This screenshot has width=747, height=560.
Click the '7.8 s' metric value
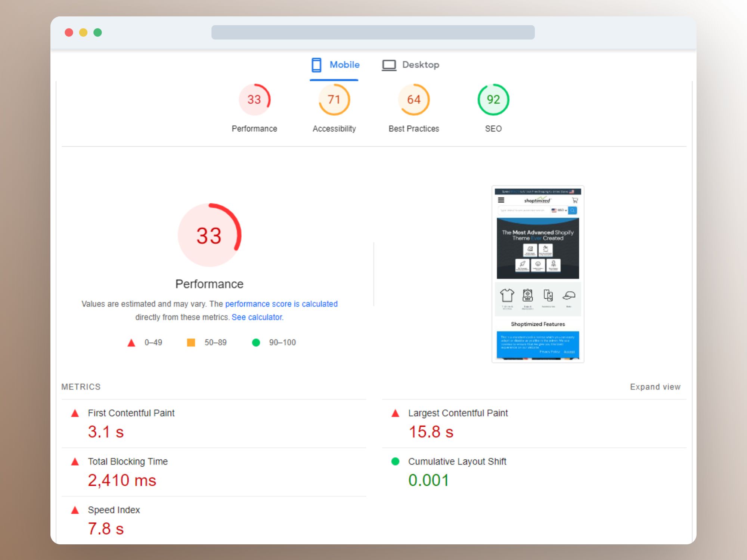point(106,529)
